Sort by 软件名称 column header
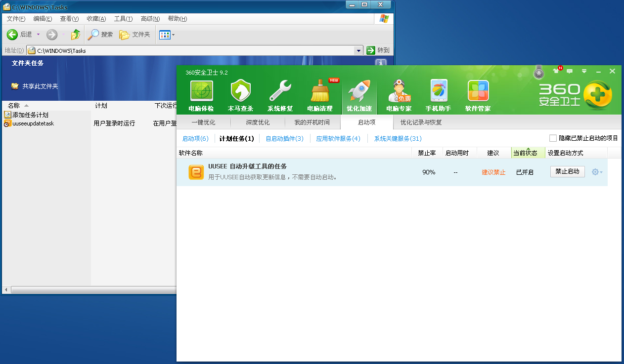 point(294,153)
